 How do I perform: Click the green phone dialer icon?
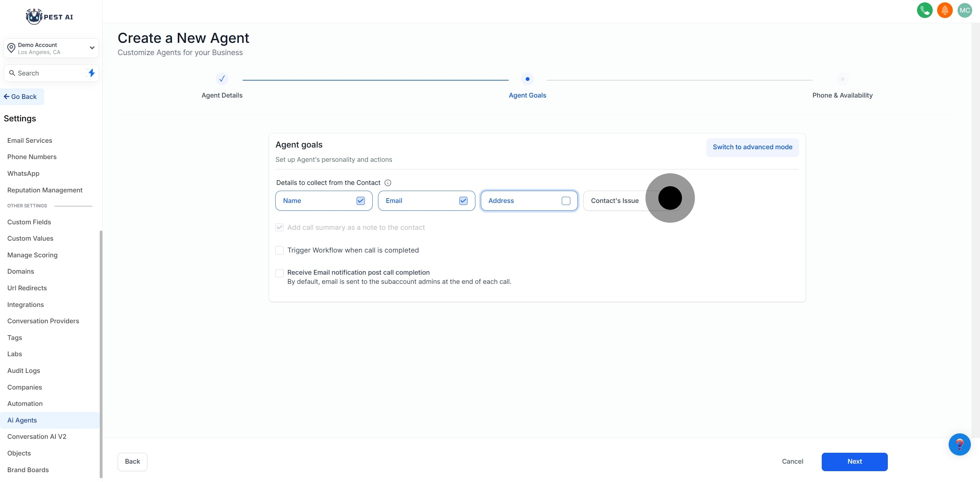click(x=925, y=10)
